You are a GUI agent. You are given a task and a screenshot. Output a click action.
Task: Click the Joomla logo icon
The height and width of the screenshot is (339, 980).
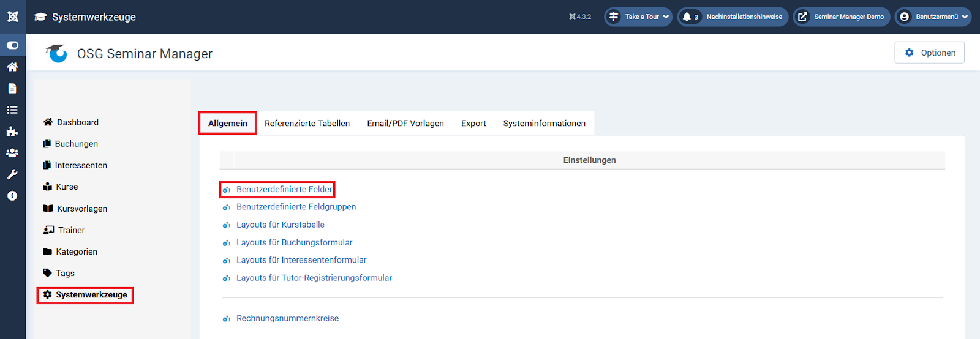13,17
